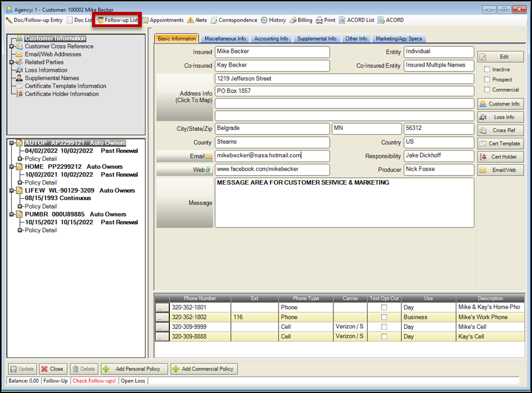This screenshot has height=393, width=532.
Task: View customer History clock icon
Action: [x=264, y=20]
